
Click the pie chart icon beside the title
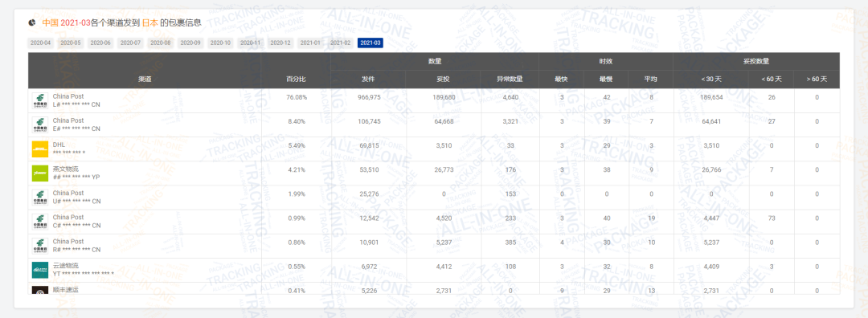(32, 22)
